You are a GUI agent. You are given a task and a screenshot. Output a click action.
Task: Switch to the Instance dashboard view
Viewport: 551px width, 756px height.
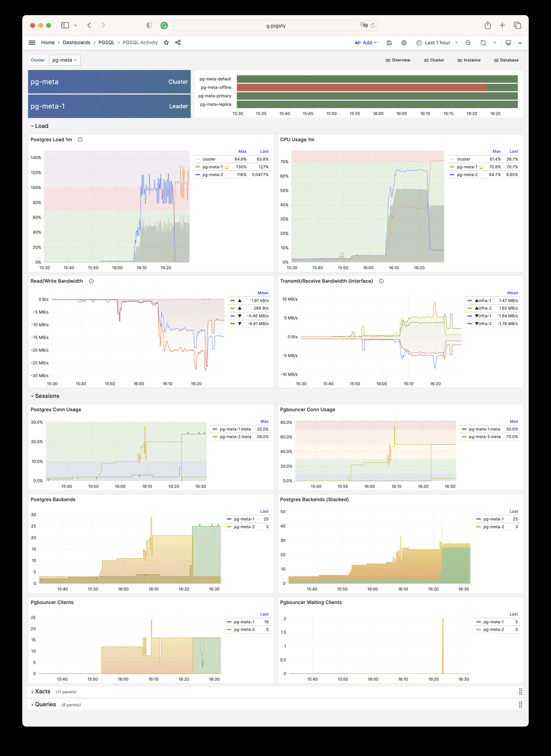(x=469, y=60)
